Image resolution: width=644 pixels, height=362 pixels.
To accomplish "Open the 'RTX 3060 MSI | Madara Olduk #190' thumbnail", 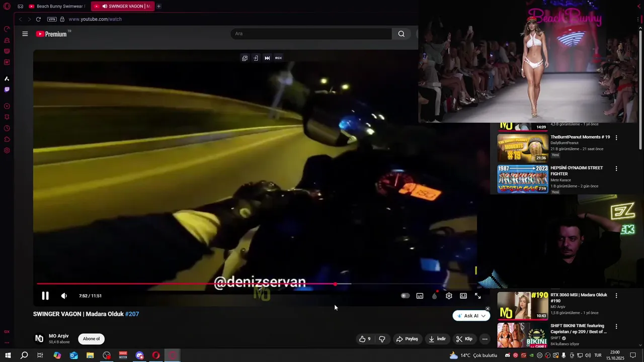I will pyautogui.click(x=523, y=306).
